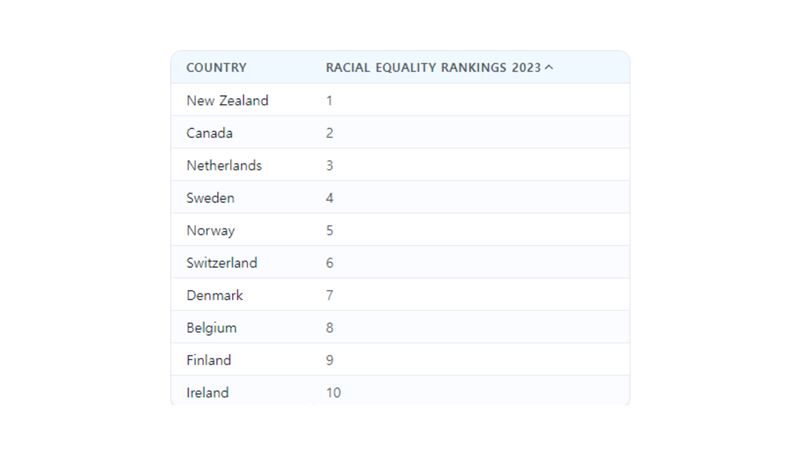Select the New Zealand country cell
This screenshot has height=450, width=800.
point(227,101)
